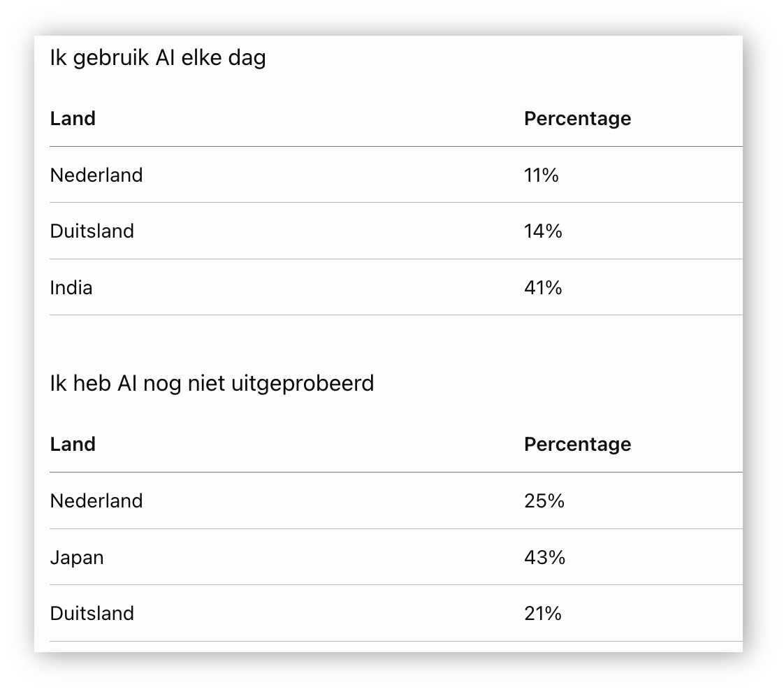Click the word 'gebruik' in first heading
The height and width of the screenshot is (692, 784).
(x=111, y=59)
